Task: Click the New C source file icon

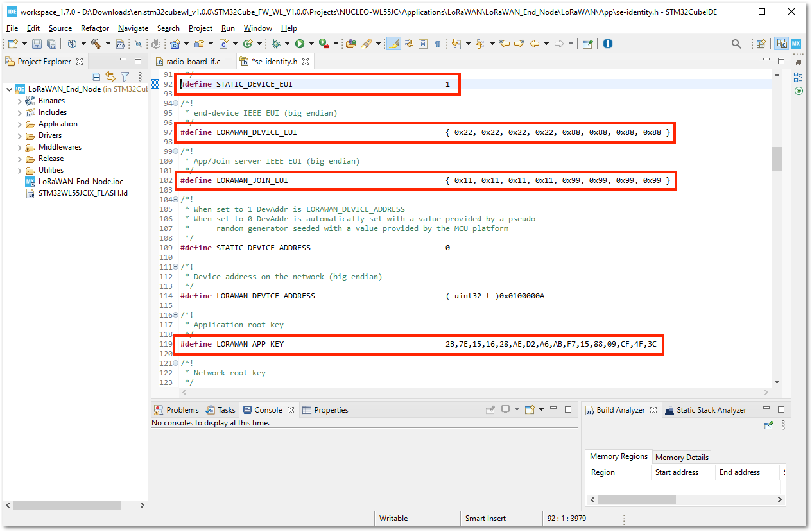Action: 223,44
